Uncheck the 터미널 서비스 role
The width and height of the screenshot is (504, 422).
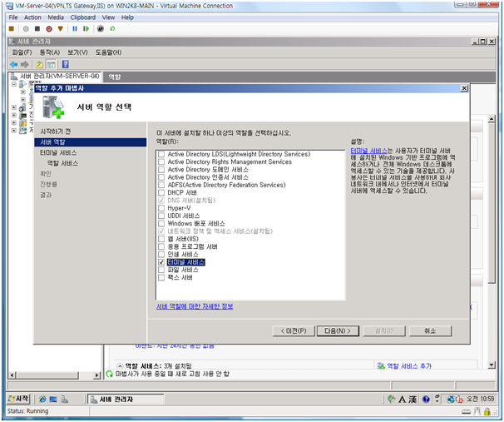[x=161, y=262]
